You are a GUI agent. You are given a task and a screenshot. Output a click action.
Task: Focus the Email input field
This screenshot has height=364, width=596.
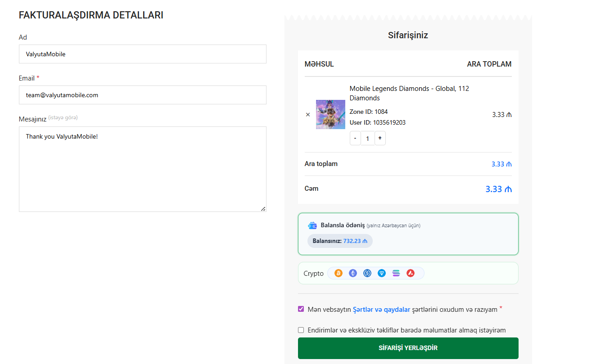point(142,95)
